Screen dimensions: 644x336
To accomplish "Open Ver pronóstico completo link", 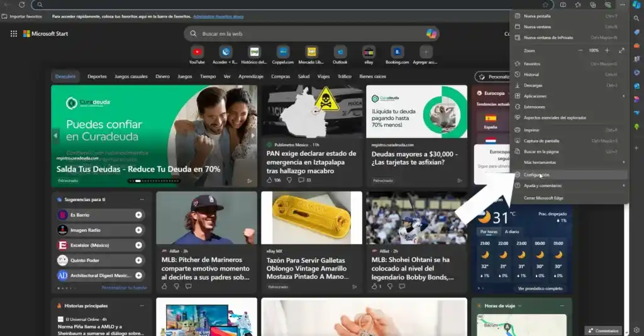I will point(540,289).
